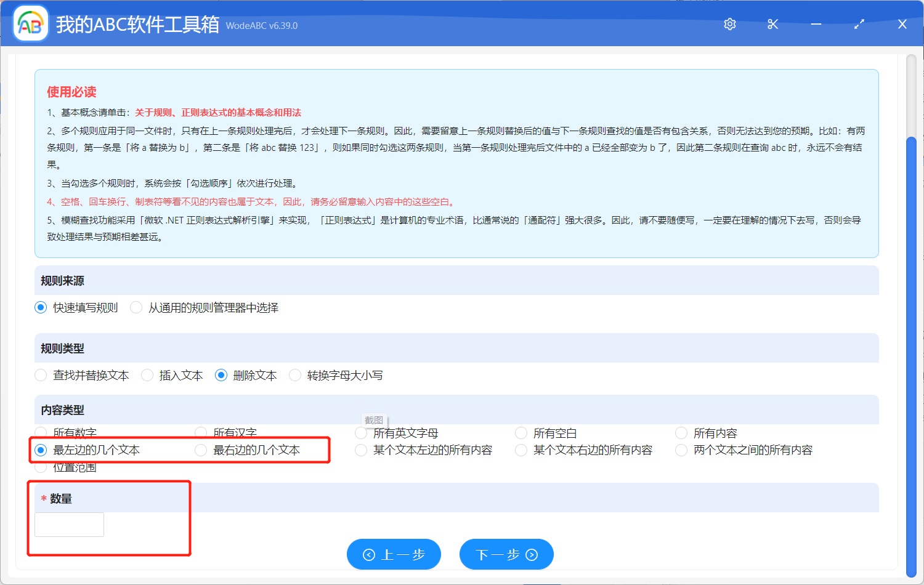Image resolution: width=924 pixels, height=585 pixels.
Task: Select the 最右边的几个文本 content type
Action: tap(200, 450)
